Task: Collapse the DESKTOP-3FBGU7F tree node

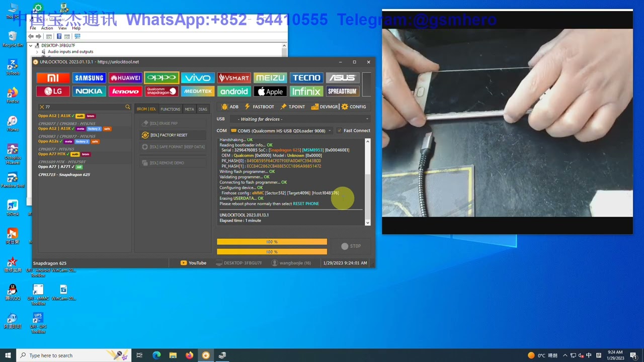Action: [31, 46]
